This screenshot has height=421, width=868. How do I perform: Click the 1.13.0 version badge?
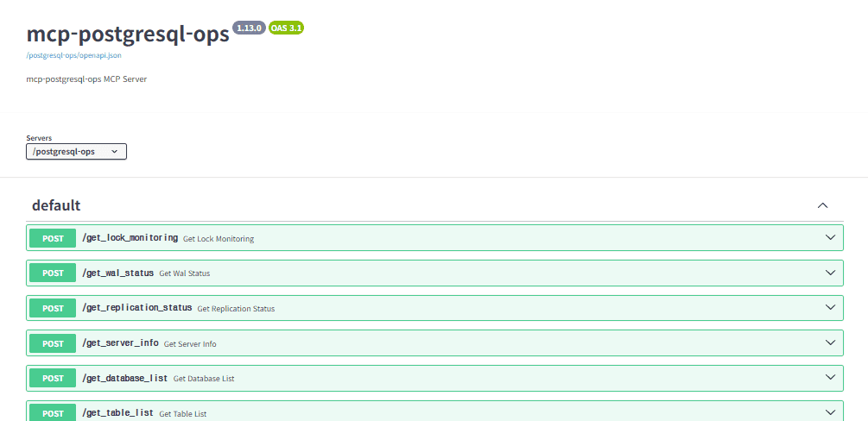(250, 28)
